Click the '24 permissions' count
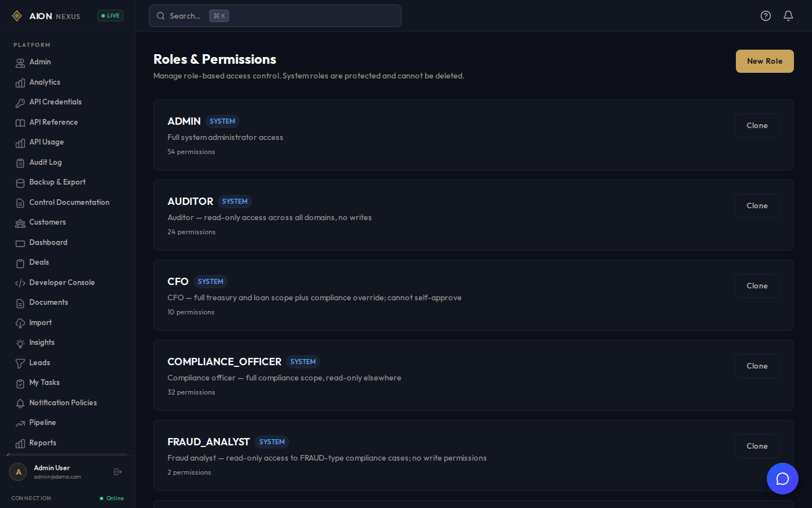The width and height of the screenshot is (812, 508). click(192, 232)
